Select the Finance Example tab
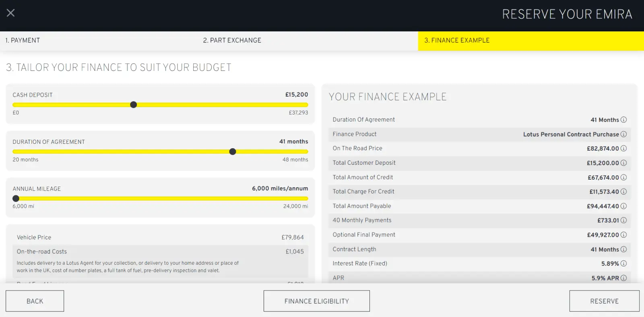The image size is (644, 317). point(457,40)
